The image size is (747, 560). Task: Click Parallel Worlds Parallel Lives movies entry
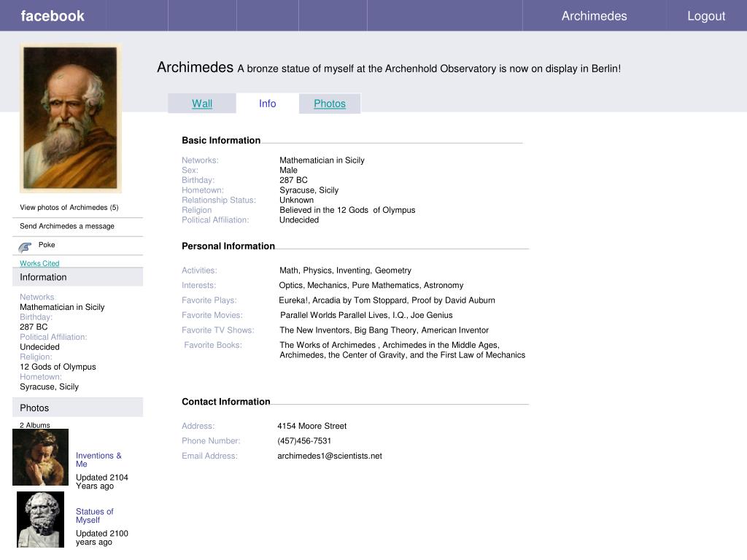(x=366, y=315)
